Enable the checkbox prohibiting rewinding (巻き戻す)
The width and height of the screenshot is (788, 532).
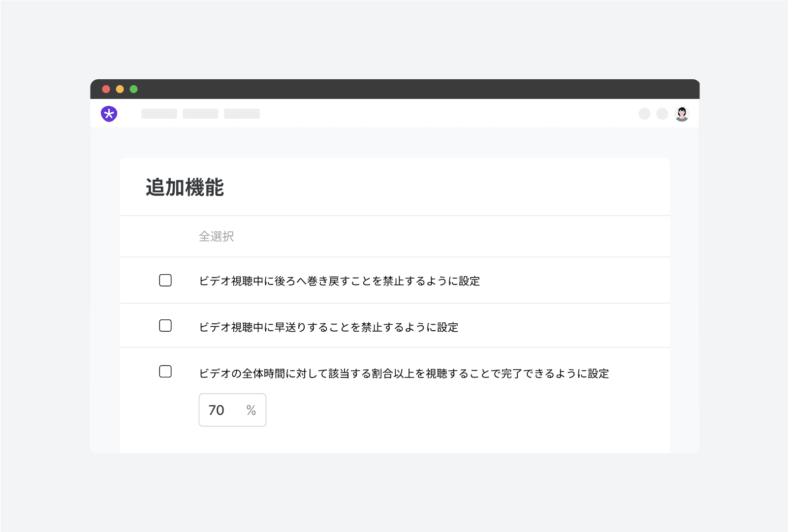click(x=165, y=281)
